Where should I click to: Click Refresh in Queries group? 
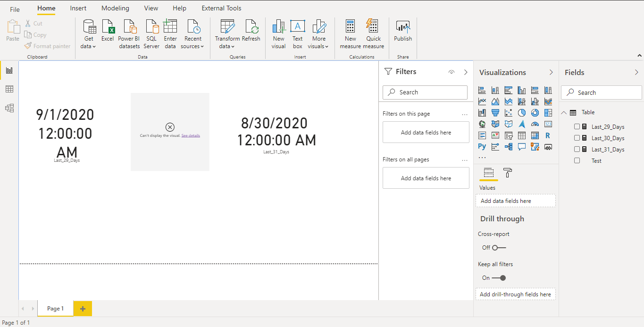[251, 31]
